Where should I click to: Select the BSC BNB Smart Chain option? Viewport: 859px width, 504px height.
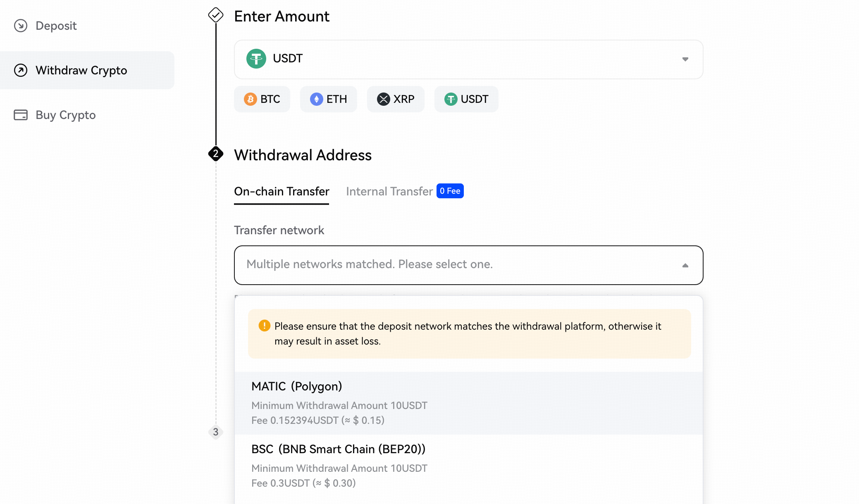tap(469, 466)
